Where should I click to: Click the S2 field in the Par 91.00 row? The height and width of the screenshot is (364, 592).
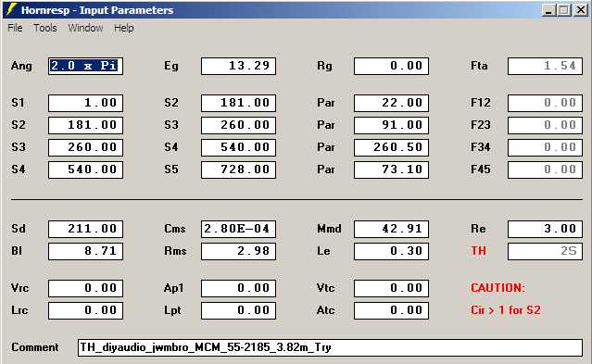coord(86,125)
